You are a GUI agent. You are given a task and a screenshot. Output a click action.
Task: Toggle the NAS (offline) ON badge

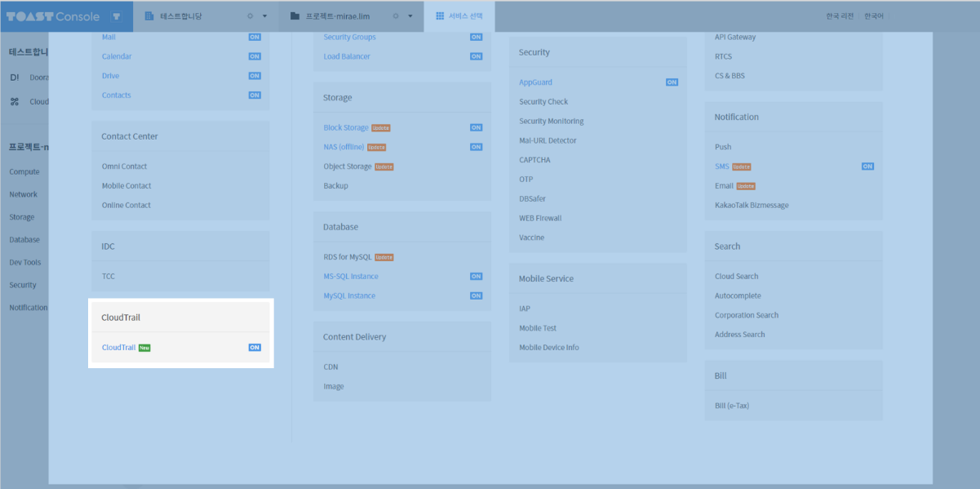pyautogui.click(x=476, y=147)
